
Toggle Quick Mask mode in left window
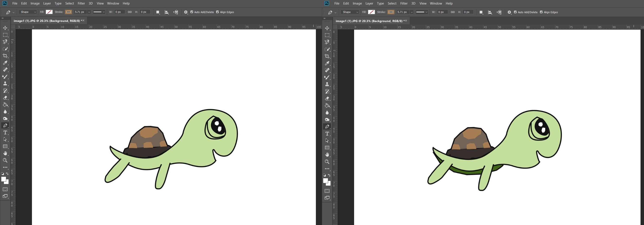click(5, 189)
